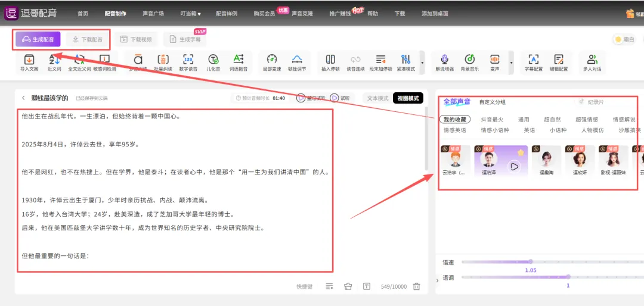
Task: Play the 逗浩泽 voice preview
Action: (x=513, y=167)
